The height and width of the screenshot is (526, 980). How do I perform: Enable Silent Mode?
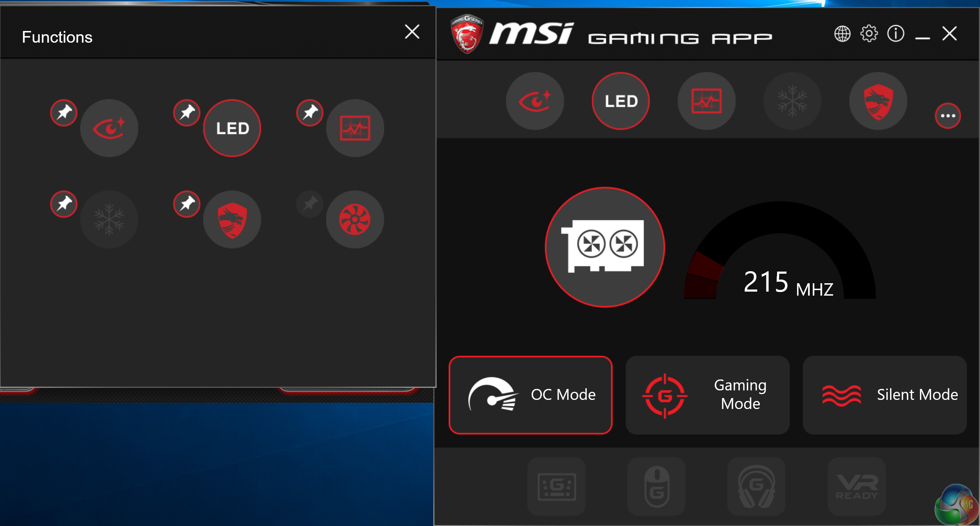tap(885, 395)
